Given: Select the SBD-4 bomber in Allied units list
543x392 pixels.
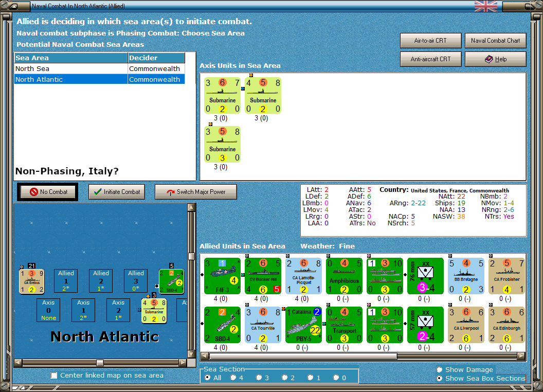Looking at the screenshot, I should click(x=222, y=325).
